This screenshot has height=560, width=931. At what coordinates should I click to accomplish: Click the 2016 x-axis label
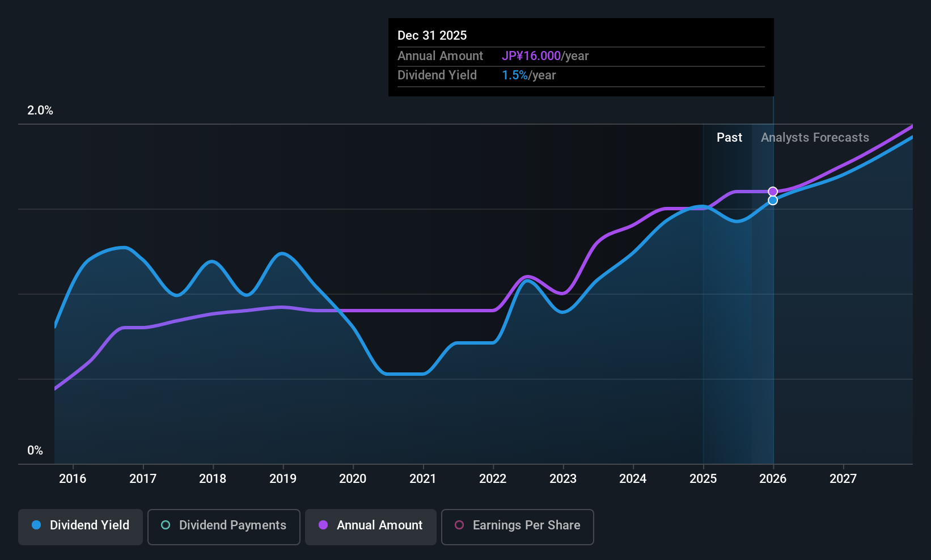pos(73,478)
